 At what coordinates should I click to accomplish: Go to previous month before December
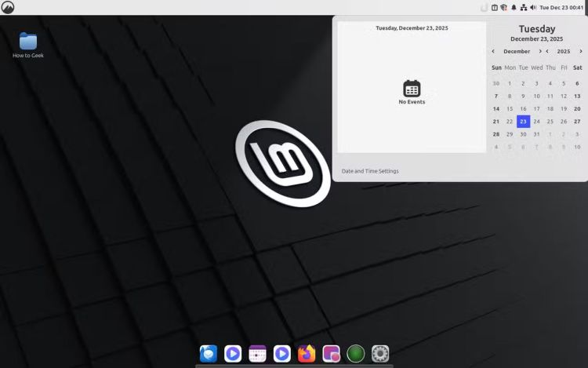pyautogui.click(x=493, y=51)
